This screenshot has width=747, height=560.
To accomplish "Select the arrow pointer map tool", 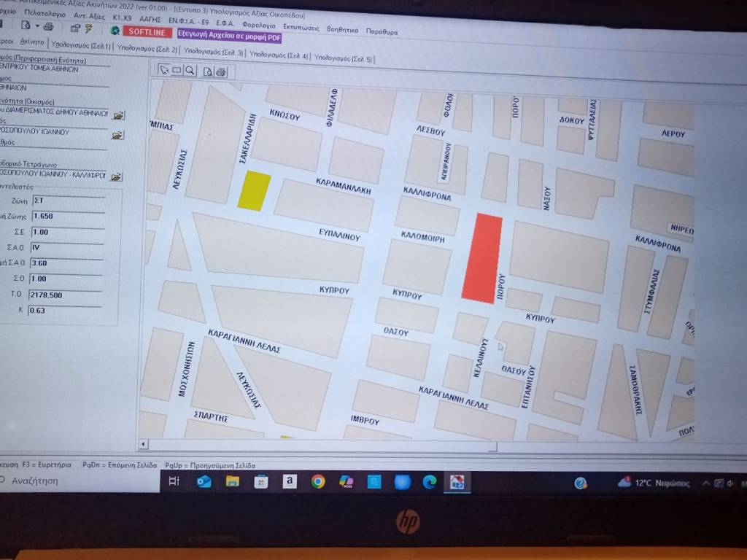I will tap(164, 71).
